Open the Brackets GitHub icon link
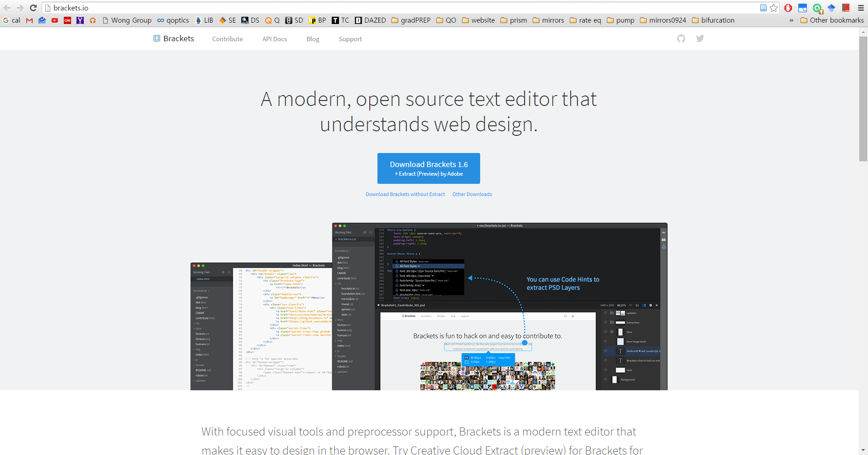 tap(681, 38)
